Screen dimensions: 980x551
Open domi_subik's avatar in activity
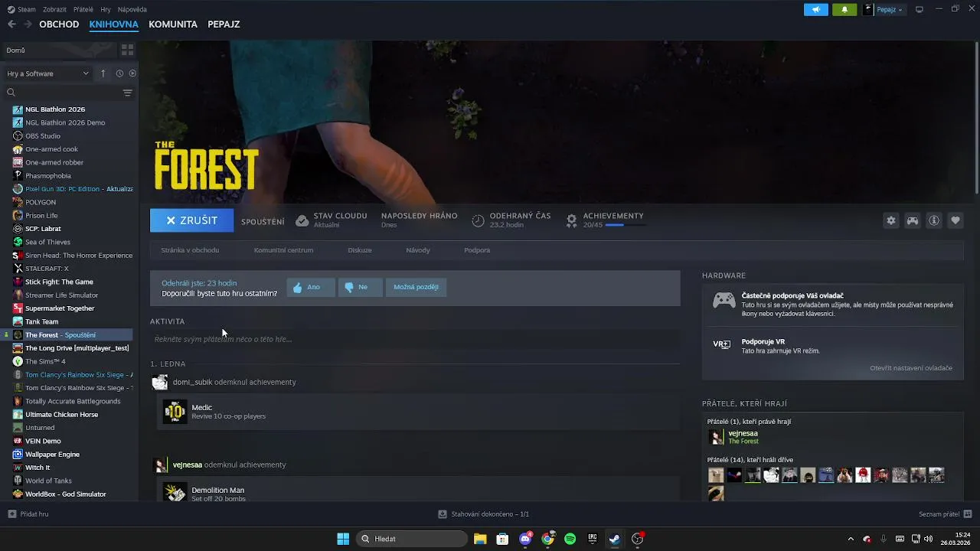(x=159, y=382)
